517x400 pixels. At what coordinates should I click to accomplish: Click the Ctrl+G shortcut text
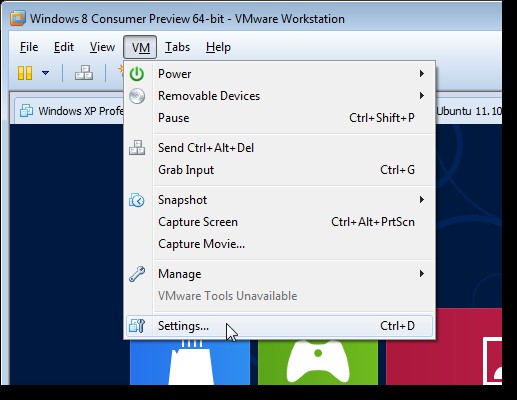398,170
